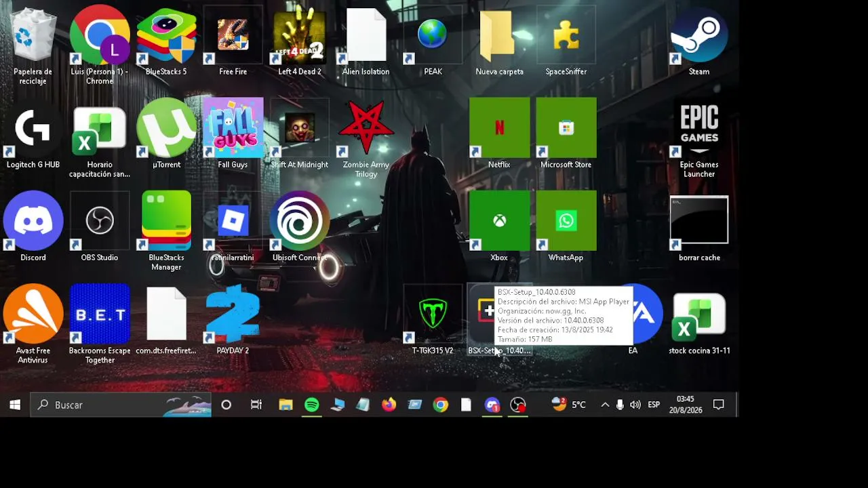Switch to Discord on the taskbar
This screenshot has height=488, width=868.
492,405
